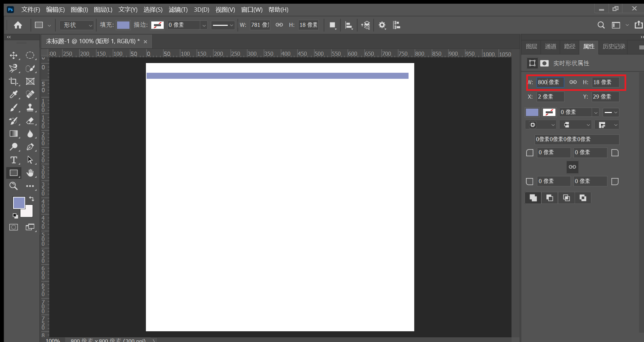Open the Edit Toolbar ellipsis
This screenshot has height=342, width=644.
30,186
